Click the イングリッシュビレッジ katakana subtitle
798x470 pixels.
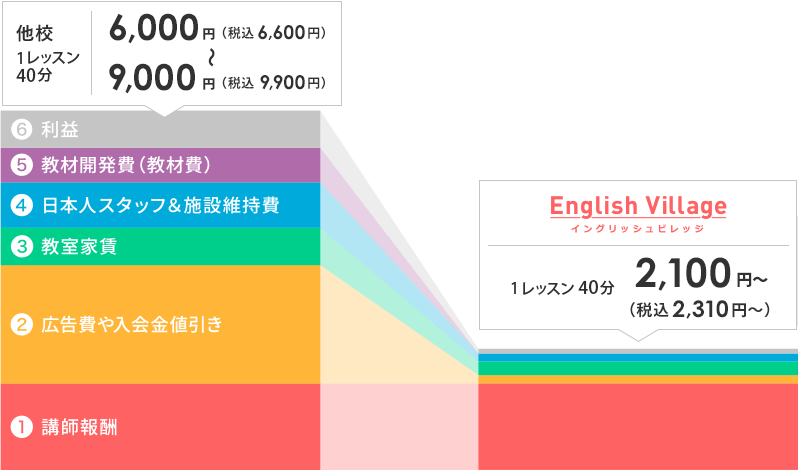(x=638, y=229)
